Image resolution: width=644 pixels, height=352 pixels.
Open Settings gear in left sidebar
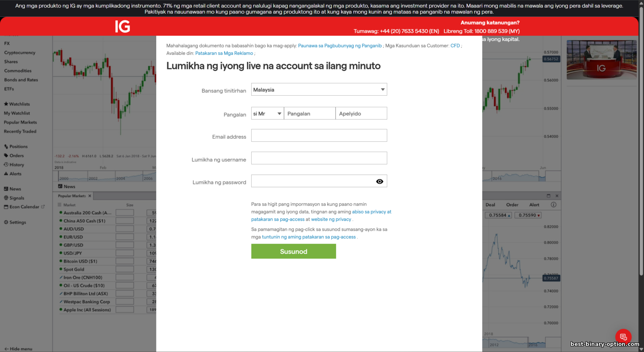click(x=15, y=222)
